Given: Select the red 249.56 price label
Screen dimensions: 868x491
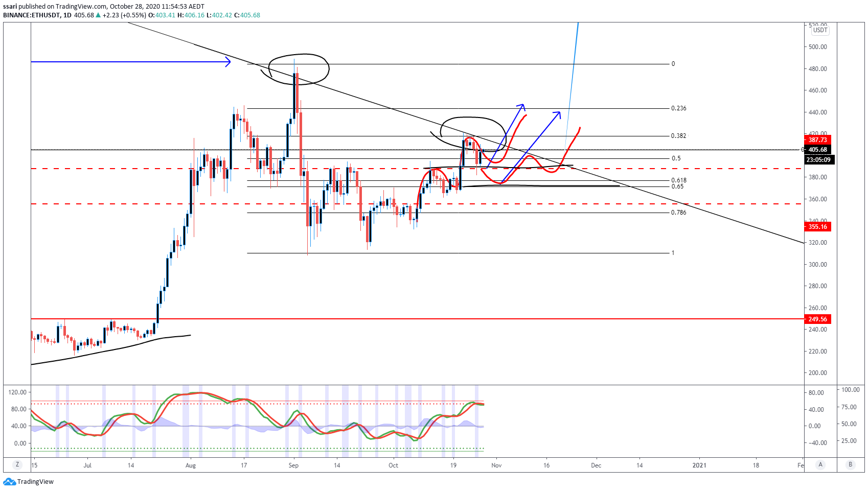Looking at the screenshot, I should click(x=817, y=319).
